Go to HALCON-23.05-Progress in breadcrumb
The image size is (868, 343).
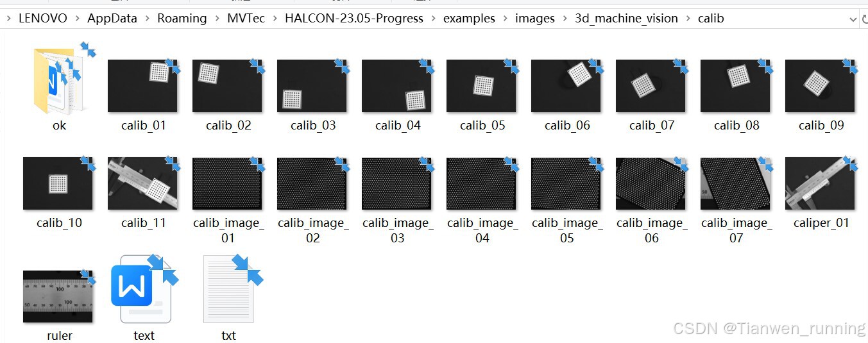[354, 19]
